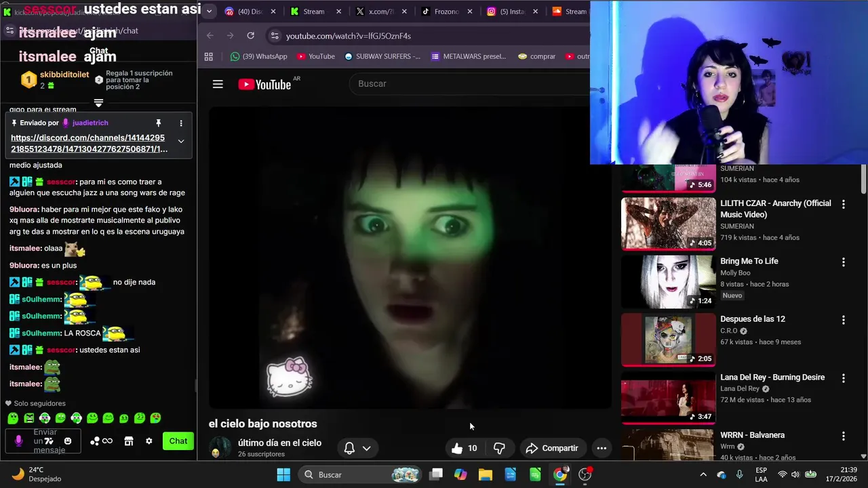Open the (39) WhatsApp bookmark
Viewport: 868px width, 488px height.
(258, 56)
